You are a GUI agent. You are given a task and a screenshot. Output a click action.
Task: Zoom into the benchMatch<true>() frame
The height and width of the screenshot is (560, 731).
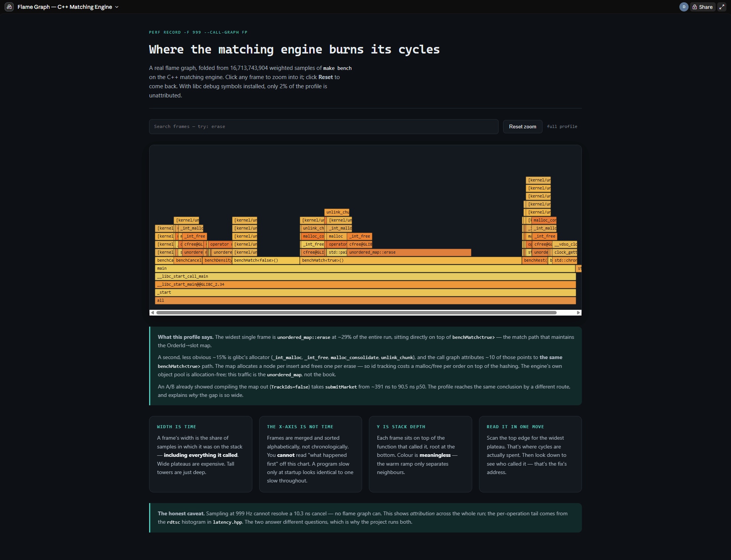(411, 261)
